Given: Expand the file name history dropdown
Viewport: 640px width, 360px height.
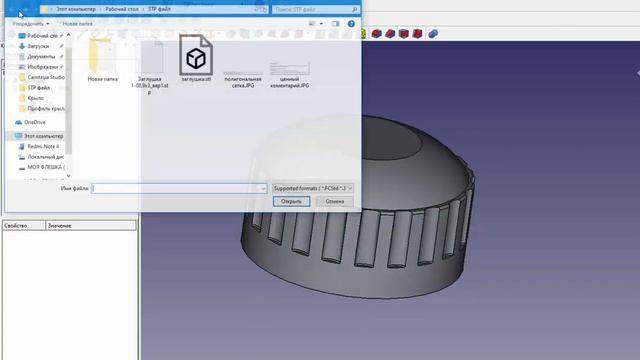Looking at the screenshot, I should point(263,188).
